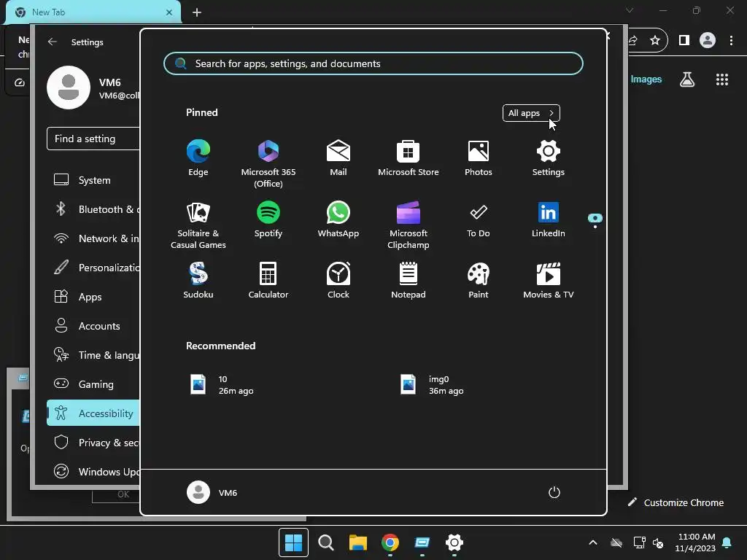The height and width of the screenshot is (560, 747).
Task: Click Customize Chrome button
Action: click(x=676, y=502)
